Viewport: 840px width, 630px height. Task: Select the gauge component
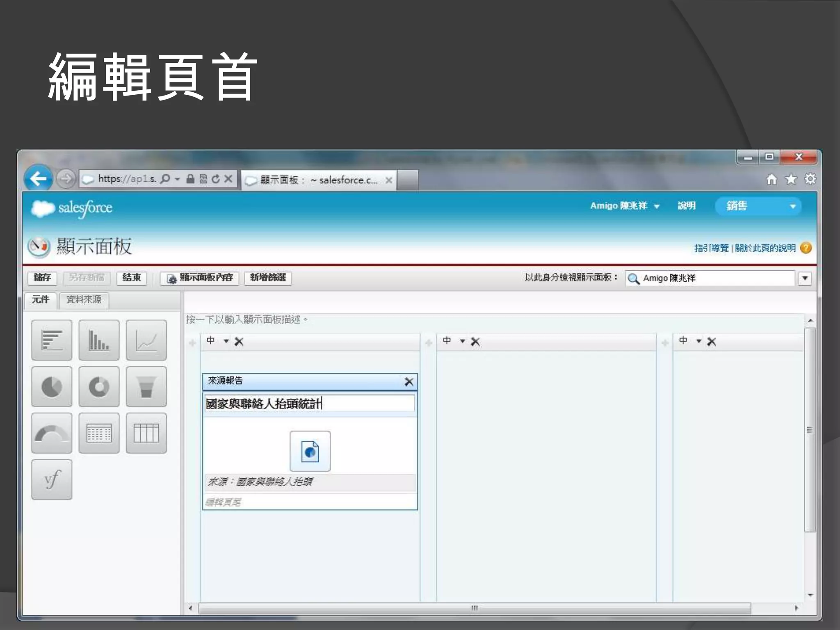tap(52, 433)
